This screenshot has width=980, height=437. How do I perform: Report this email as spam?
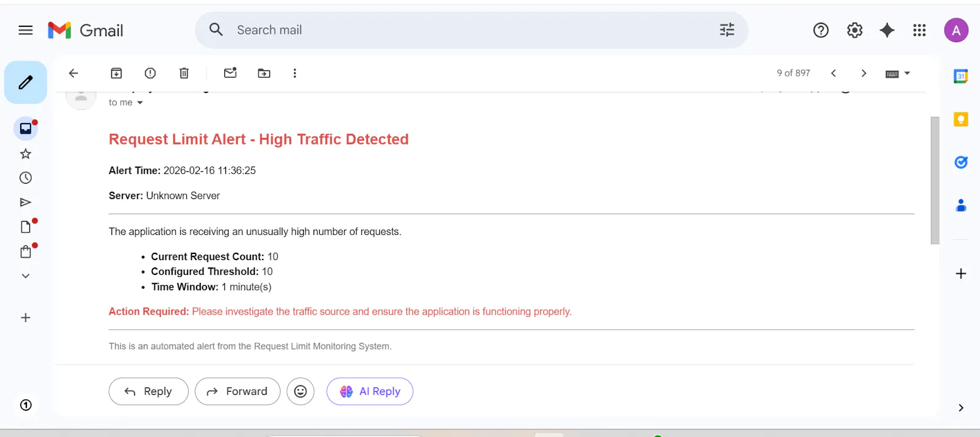pos(150,73)
